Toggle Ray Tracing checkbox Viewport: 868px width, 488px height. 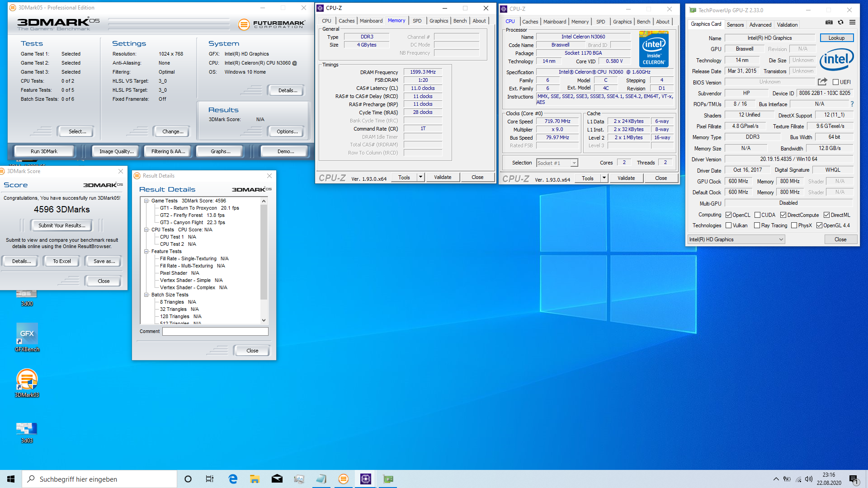point(757,225)
